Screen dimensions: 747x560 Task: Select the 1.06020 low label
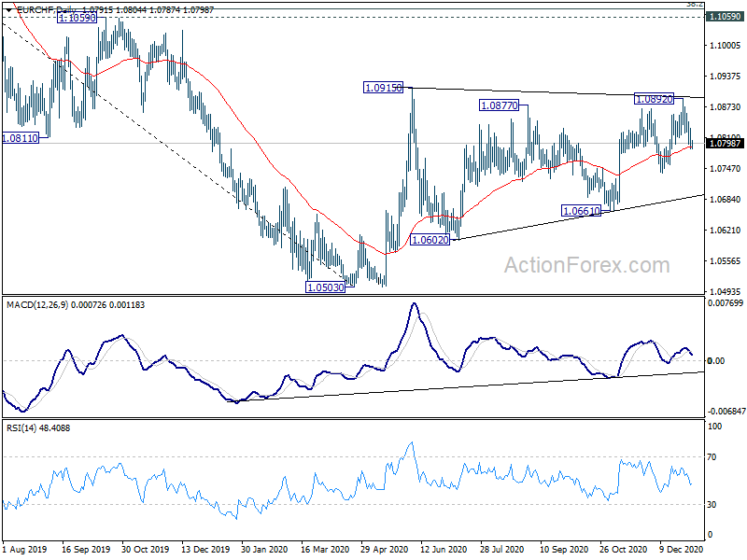(430, 240)
